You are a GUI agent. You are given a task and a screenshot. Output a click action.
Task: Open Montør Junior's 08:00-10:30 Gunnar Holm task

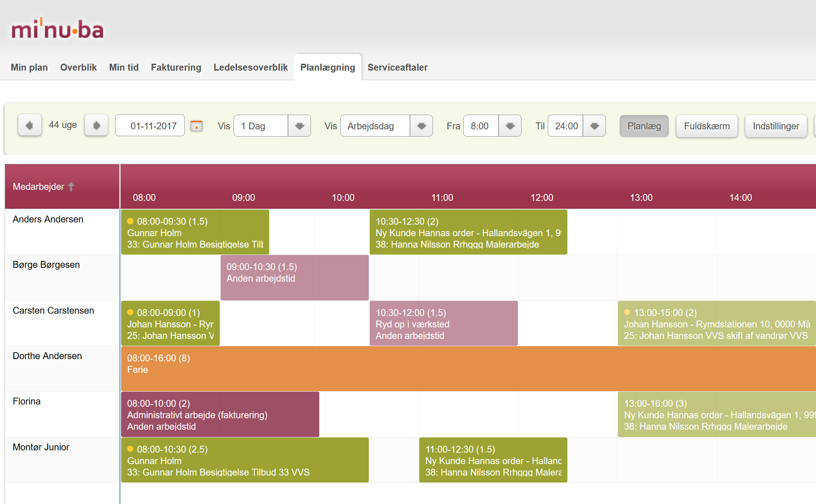coord(245,460)
